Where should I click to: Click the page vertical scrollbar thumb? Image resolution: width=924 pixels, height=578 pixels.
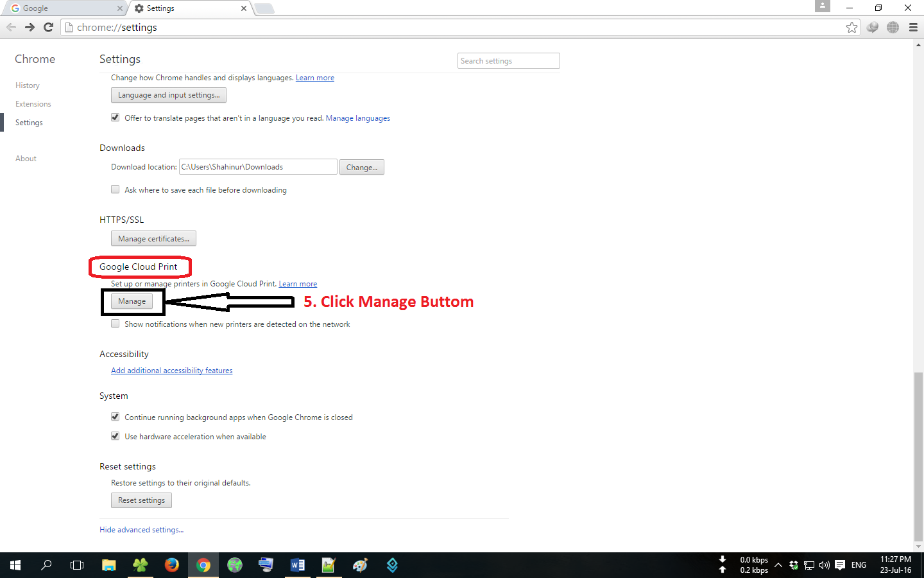[x=918, y=457]
